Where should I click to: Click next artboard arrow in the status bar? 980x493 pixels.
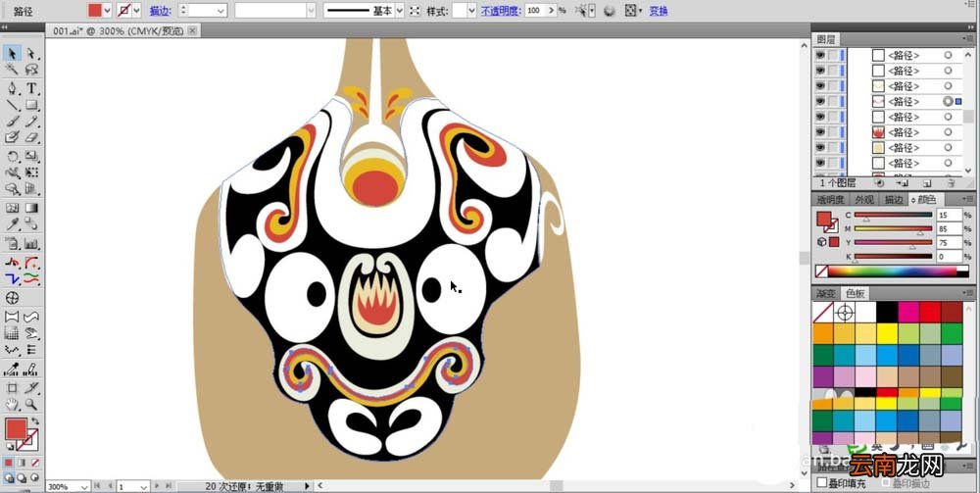pyautogui.click(x=157, y=485)
